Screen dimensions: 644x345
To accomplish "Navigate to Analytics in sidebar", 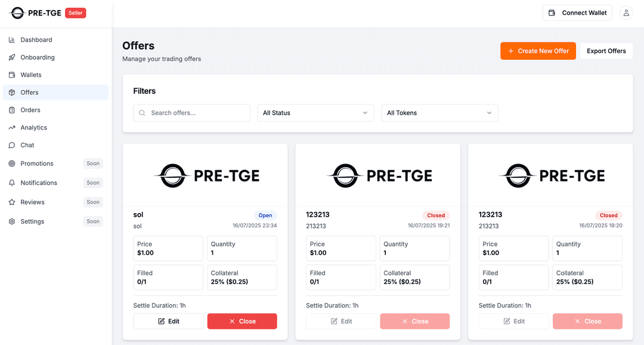I will 34,128.
